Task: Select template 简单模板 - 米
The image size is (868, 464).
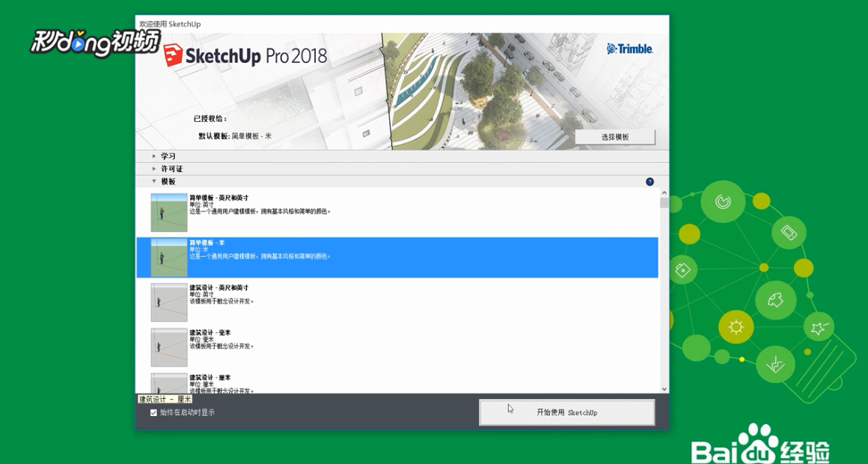Action: (397, 257)
